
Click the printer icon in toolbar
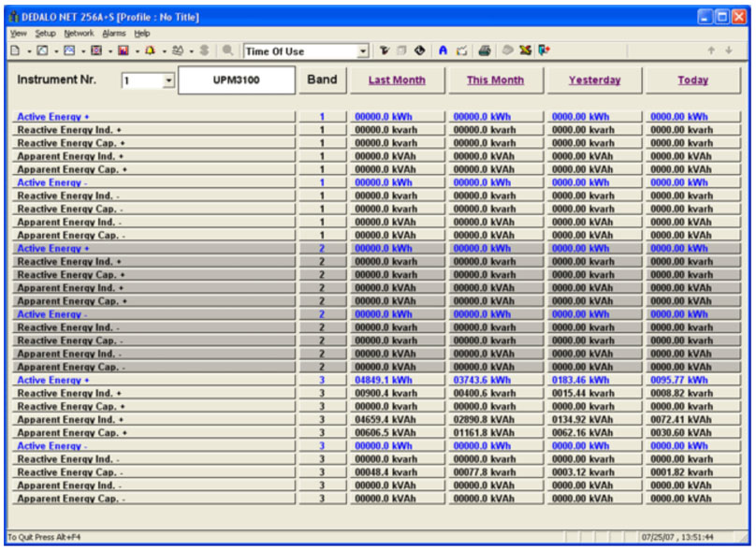pos(484,51)
